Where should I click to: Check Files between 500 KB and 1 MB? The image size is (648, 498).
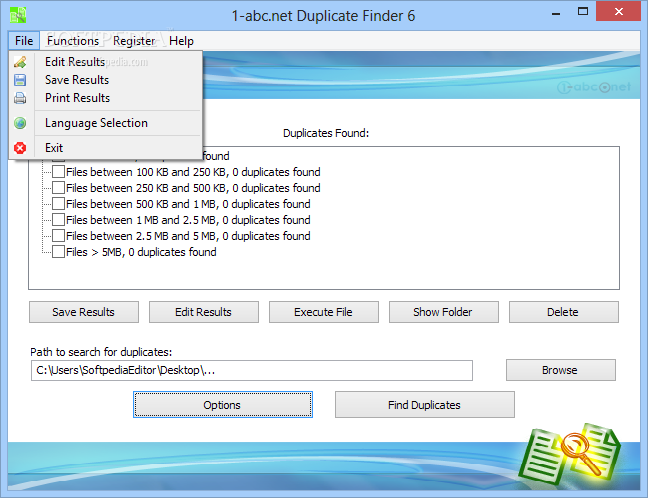(x=59, y=204)
